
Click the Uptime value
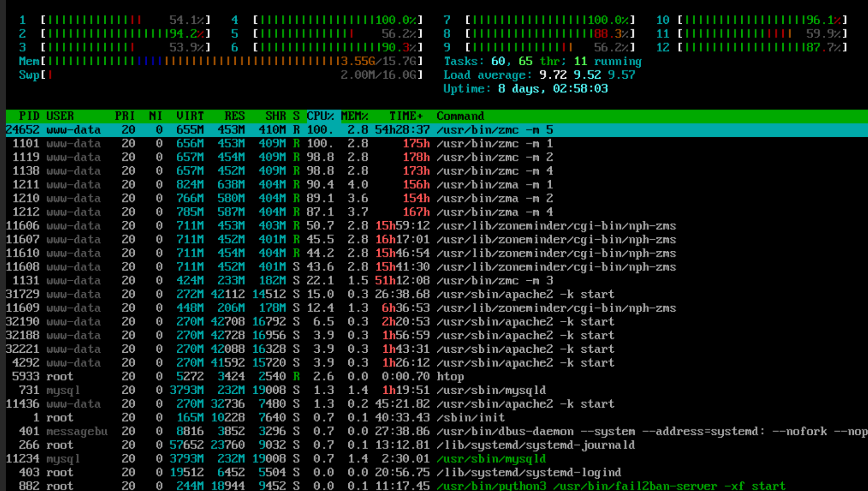pyautogui.click(x=553, y=89)
